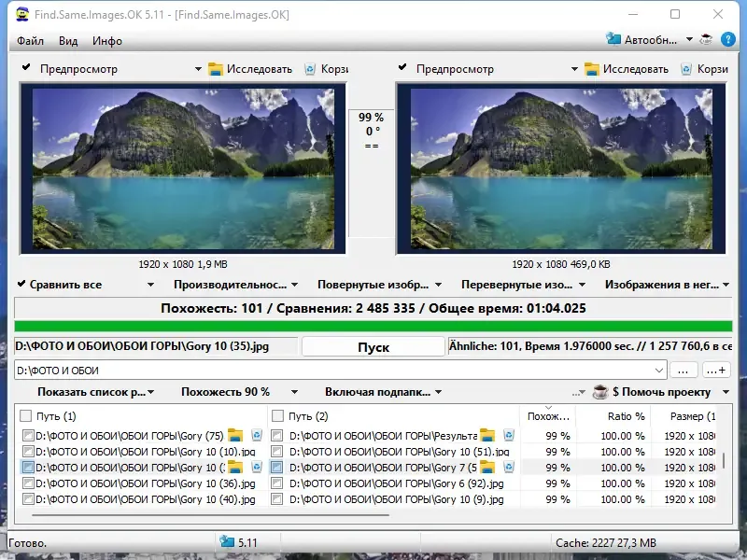Click the results list horizontal scrollbar
747x560 pixels.
[210, 515]
